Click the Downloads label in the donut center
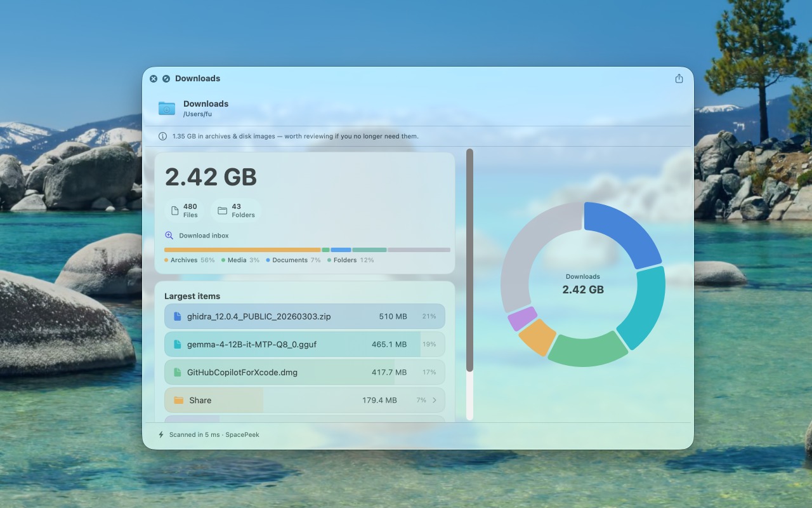The height and width of the screenshot is (508, 812). click(583, 277)
